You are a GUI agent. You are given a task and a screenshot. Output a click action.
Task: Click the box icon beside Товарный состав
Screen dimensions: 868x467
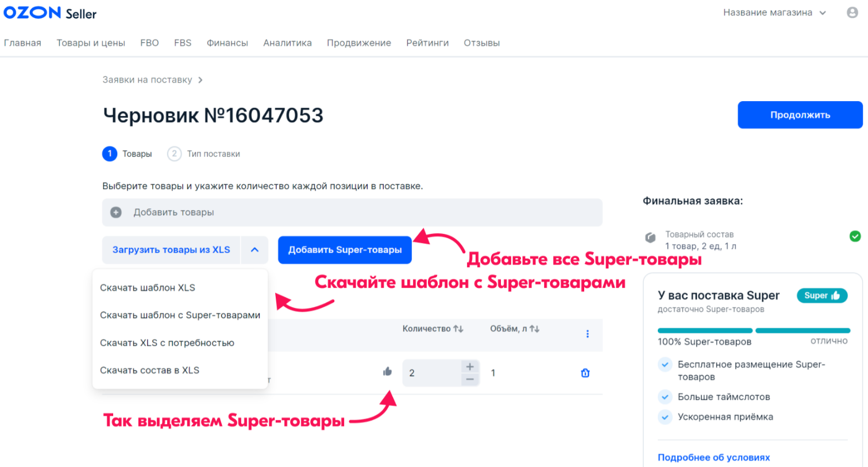point(650,237)
